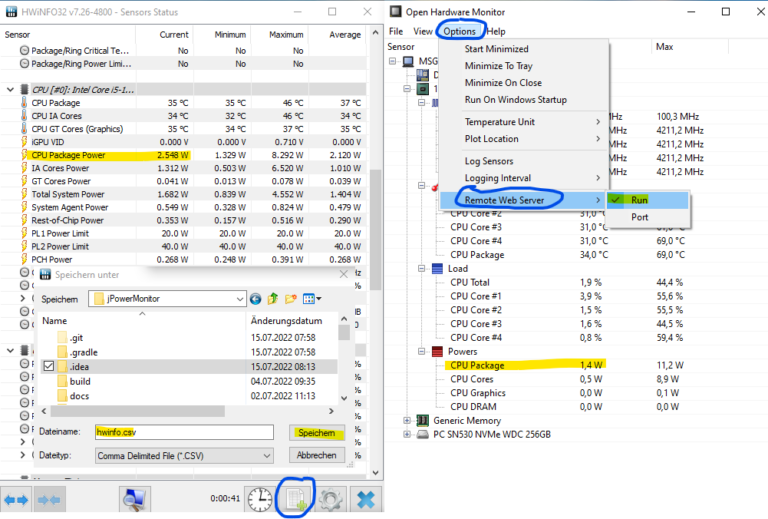
Task: Sort files by the Name column header
Action: click(142, 321)
